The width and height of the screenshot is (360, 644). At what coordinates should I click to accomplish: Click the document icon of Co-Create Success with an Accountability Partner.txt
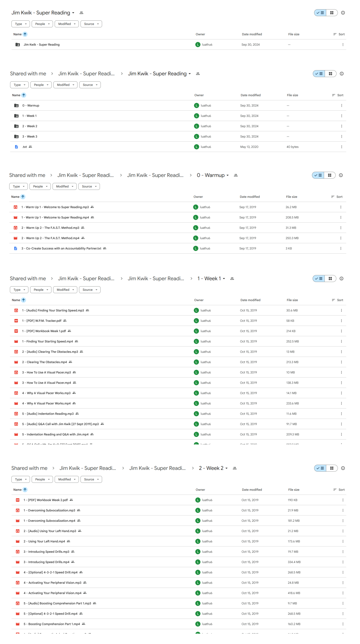tap(16, 248)
